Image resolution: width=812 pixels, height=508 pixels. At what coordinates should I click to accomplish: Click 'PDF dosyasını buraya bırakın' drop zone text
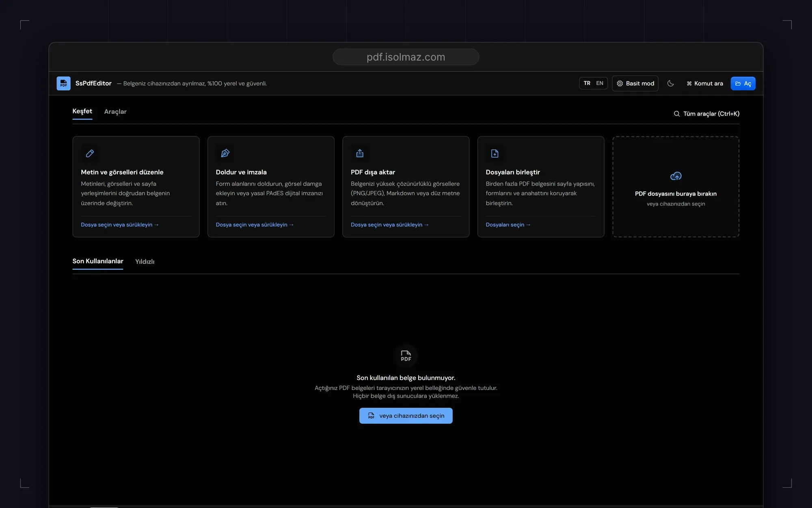(x=676, y=194)
